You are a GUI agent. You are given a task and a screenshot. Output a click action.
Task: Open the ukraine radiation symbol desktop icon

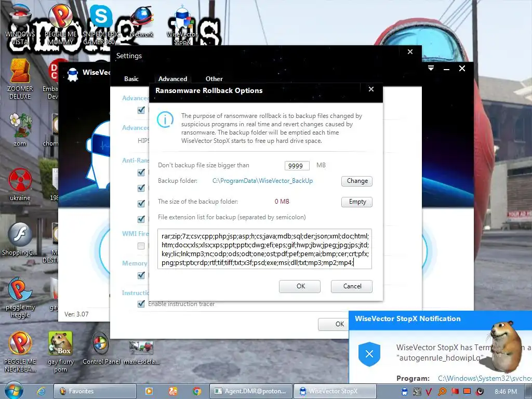pos(20,184)
